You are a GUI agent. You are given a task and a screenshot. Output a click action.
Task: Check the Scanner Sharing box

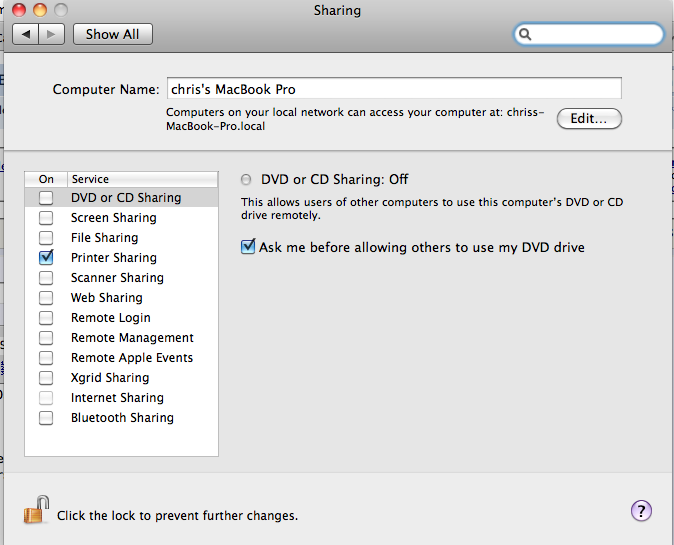[46, 278]
